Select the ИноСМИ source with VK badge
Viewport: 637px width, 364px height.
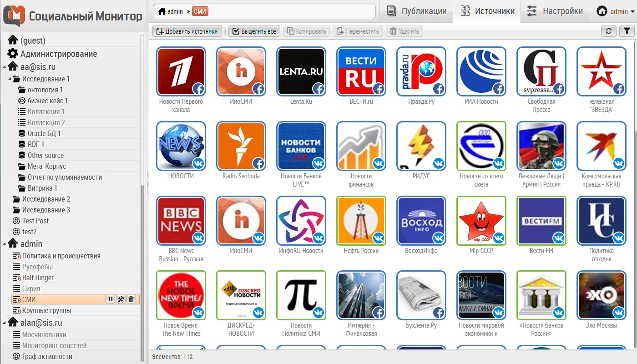241,221
